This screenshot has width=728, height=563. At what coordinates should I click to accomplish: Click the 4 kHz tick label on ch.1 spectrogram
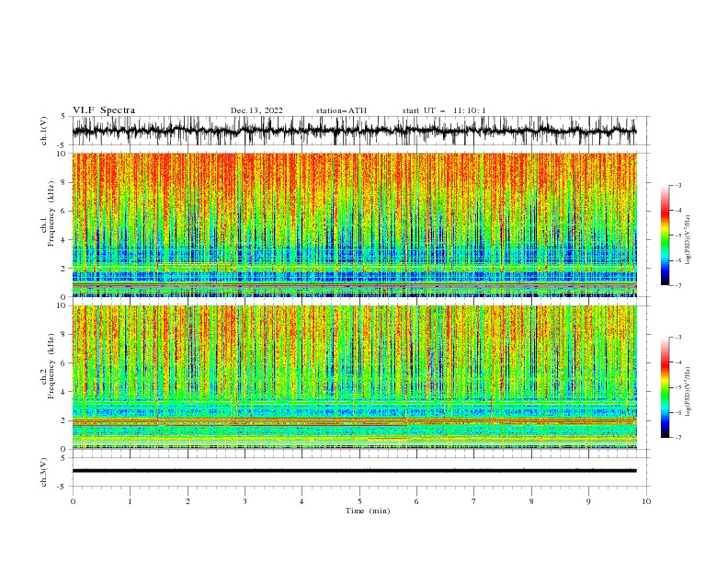(x=64, y=240)
